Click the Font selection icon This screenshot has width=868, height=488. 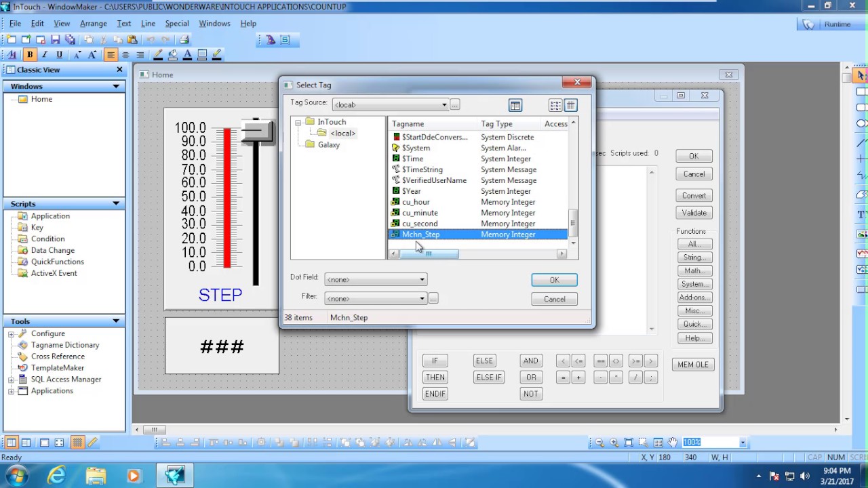coord(13,55)
